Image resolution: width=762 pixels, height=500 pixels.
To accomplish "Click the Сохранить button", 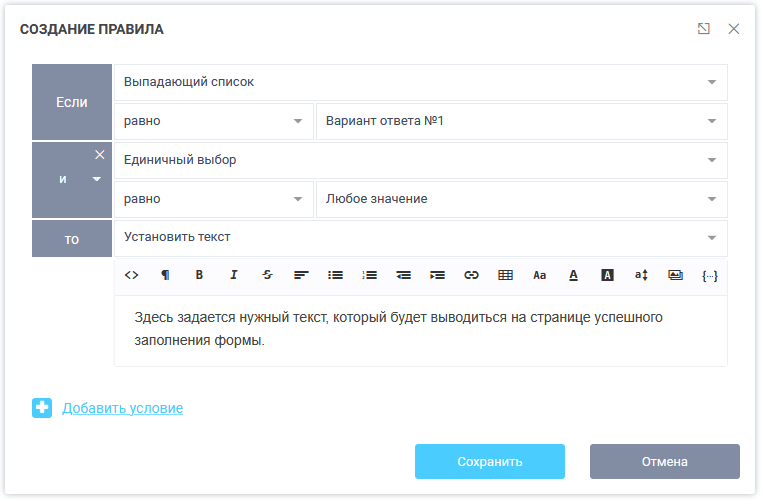I will (490, 461).
